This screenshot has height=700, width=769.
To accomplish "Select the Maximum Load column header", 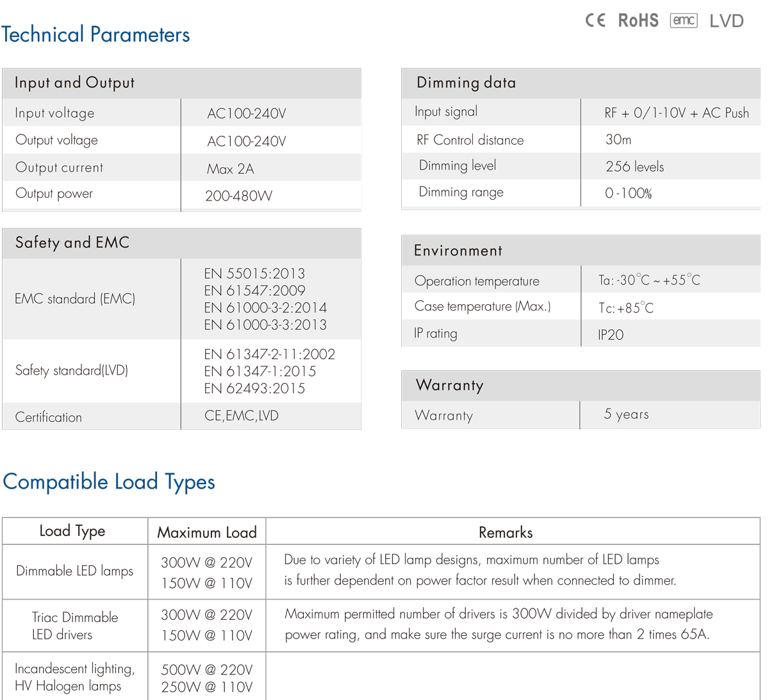I will pyautogui.click(x=207, y=532).
